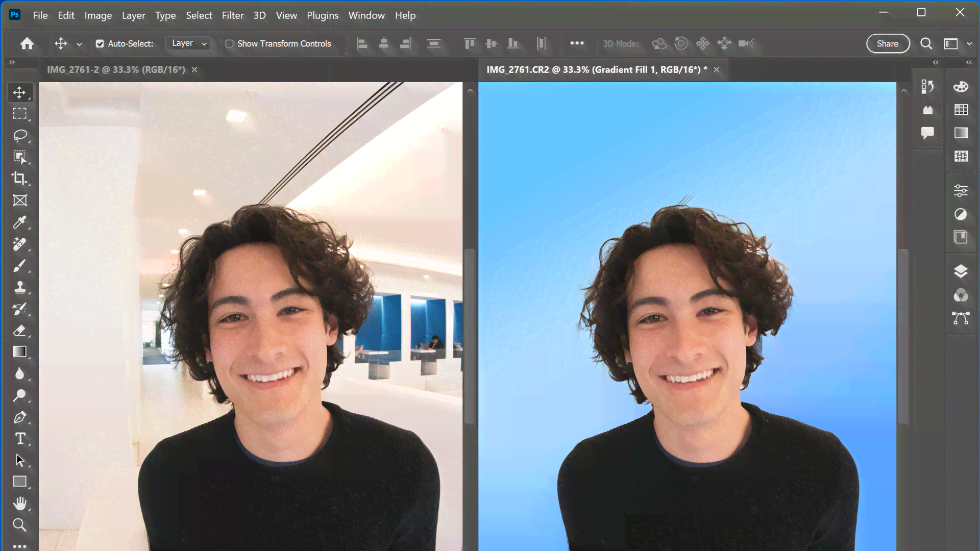980x551 pixels.
Task: Open the Layers panel icon
Action: (961, 271)
